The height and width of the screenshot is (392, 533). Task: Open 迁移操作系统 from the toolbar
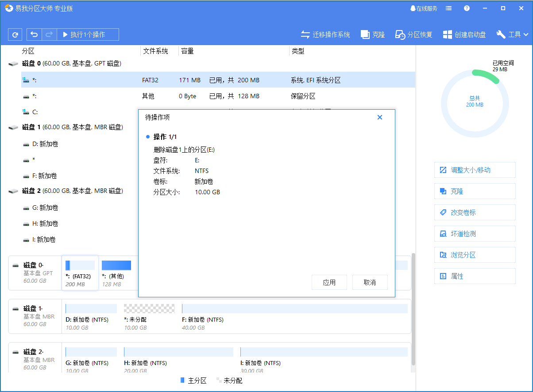(x=325, y=34)
